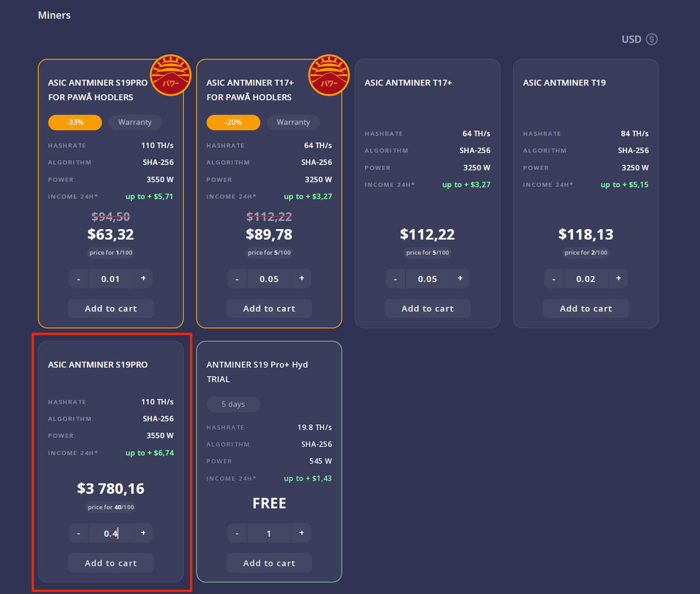
Task: Select the Warranty tag on T17+ Pawā card
Action: point(293,122)
